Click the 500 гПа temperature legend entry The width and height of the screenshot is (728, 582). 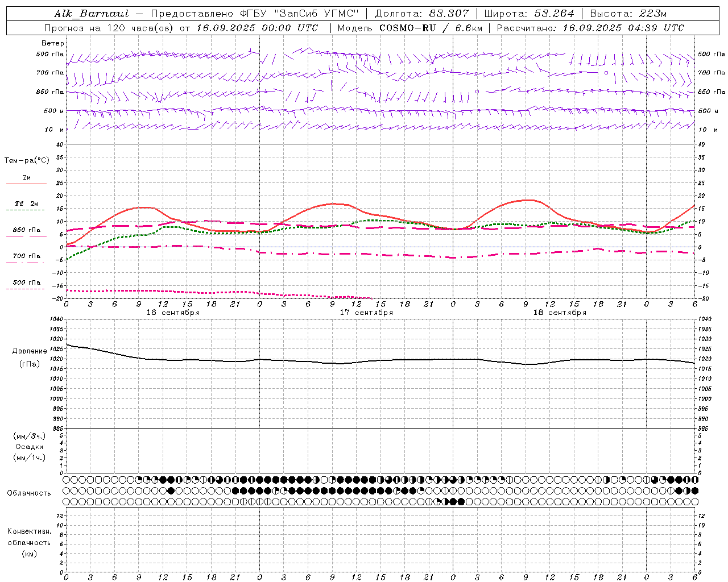tap(27, 282)
